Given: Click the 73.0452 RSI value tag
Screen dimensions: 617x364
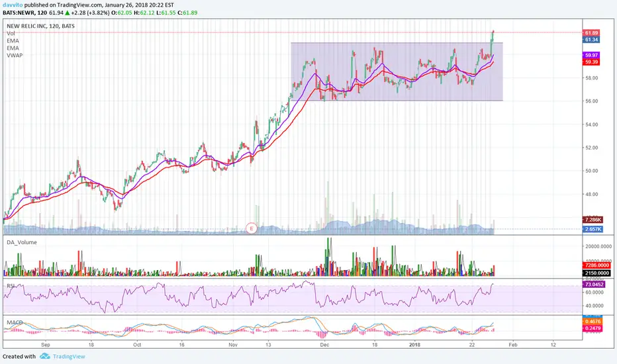Looking at the screenshot, I should [594, 284].
